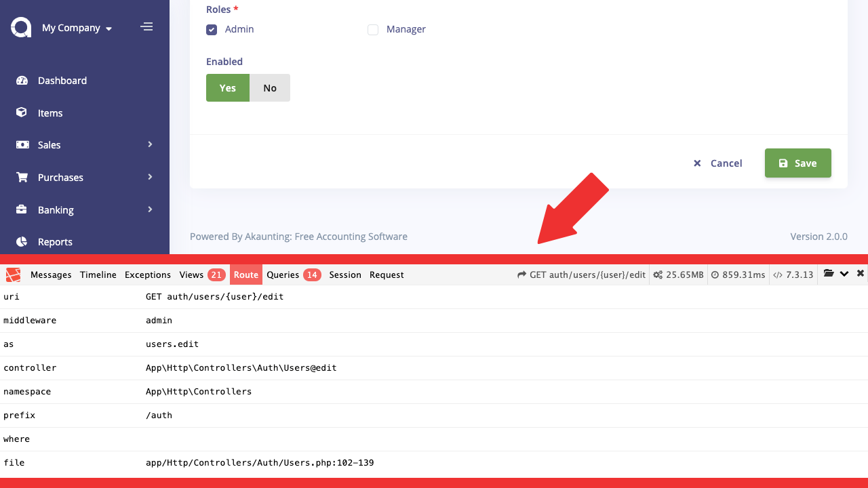
Task: Click the Sales money icon
Action: click(22, 144)
